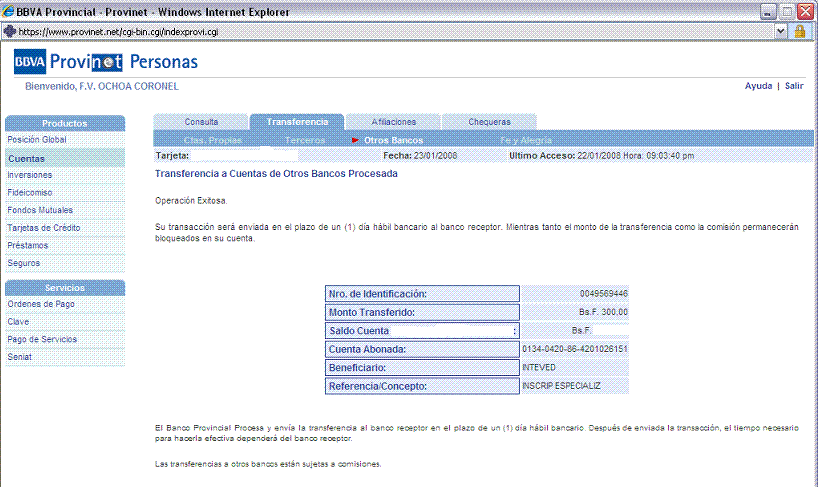Image resolution: width=818 pixels, height=487 pixels.
Task: Select the Transferencia tab
Action: (297, 121)
